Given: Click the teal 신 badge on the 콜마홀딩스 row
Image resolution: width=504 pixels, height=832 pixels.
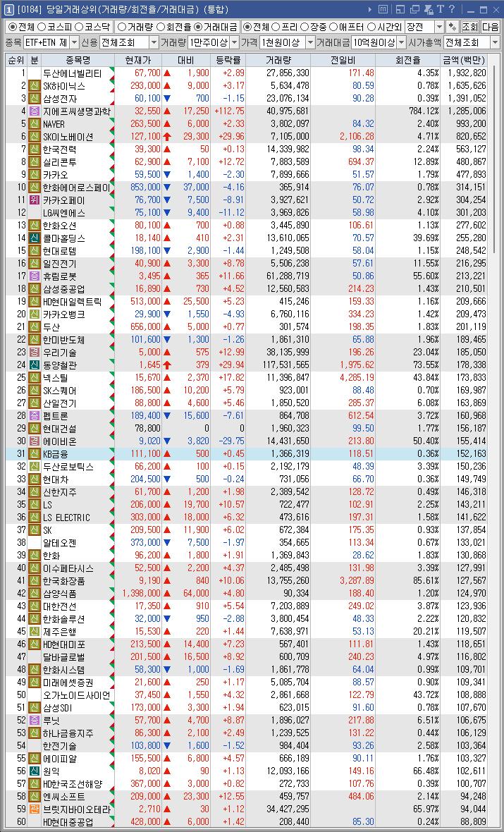Looking at the screenshot, I should click(35, 238).
